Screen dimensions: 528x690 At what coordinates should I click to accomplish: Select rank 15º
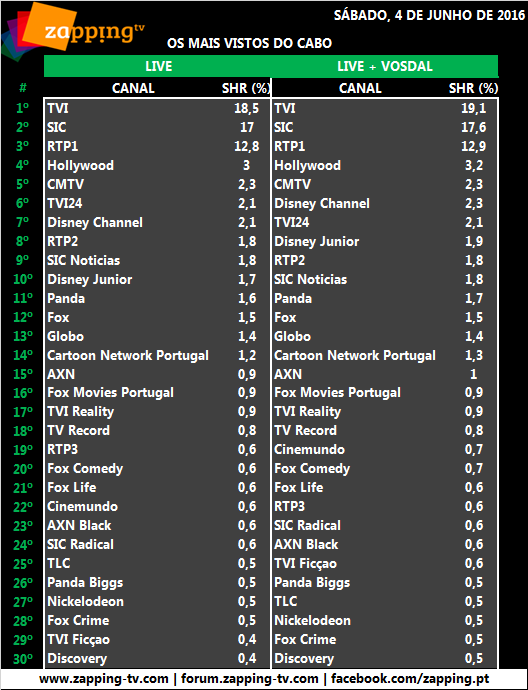pyautogui.click(x=23, y=374)
